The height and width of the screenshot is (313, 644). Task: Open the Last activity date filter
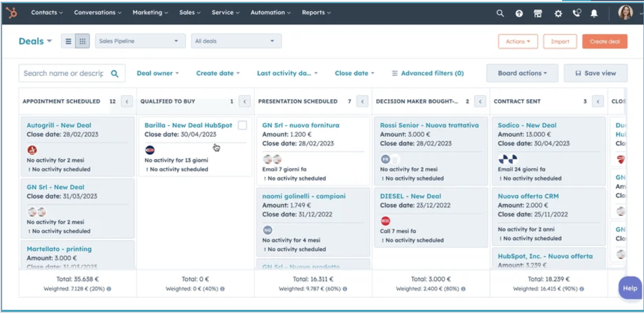[x=287, y=73]
